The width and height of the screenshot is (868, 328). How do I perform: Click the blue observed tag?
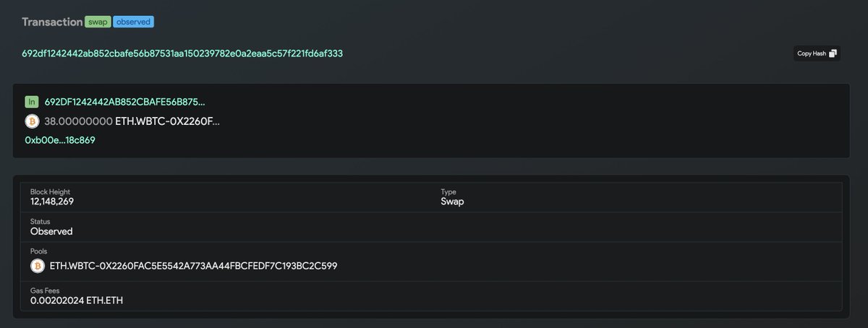click(133, 22)
